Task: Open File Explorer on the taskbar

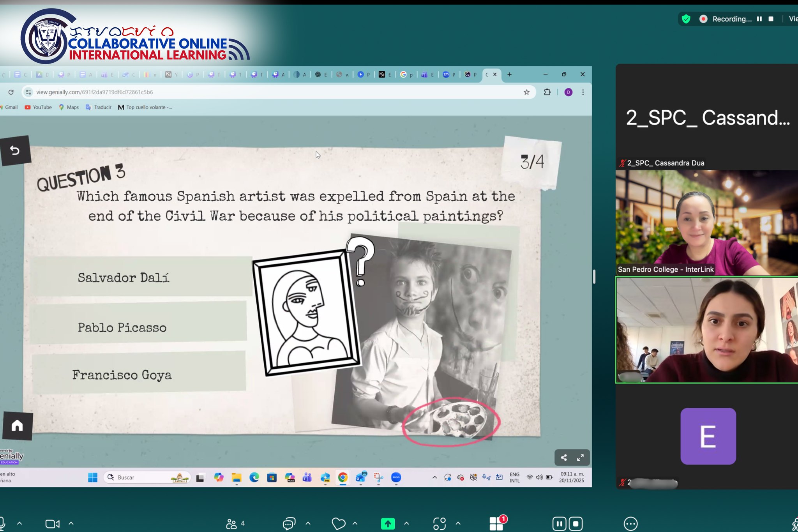Action: click(237, 477)
